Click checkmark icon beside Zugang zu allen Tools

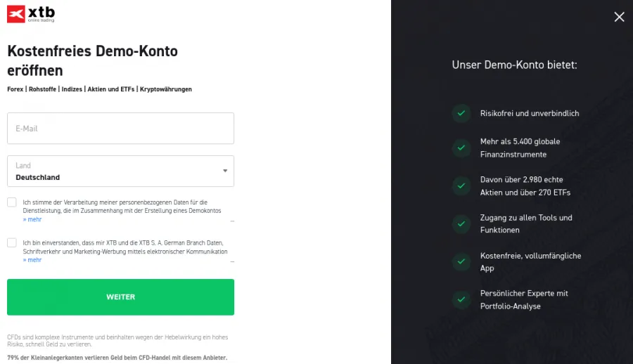coord(461,224)
